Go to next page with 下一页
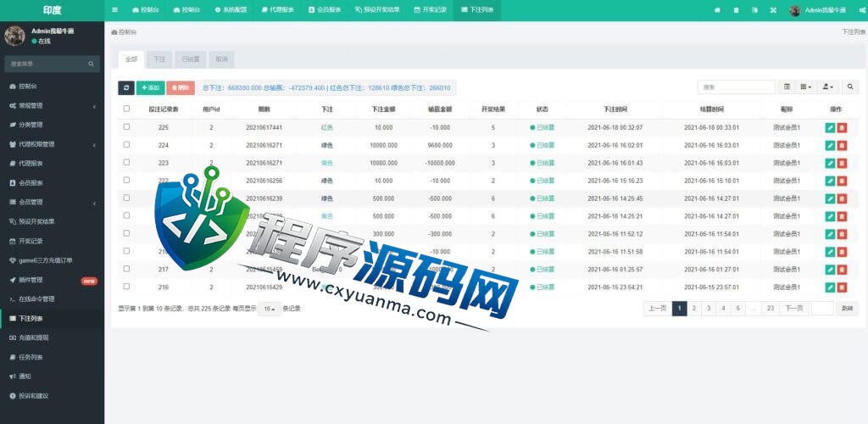The height and width of the screenshot is (424, 868). (793, 309)
